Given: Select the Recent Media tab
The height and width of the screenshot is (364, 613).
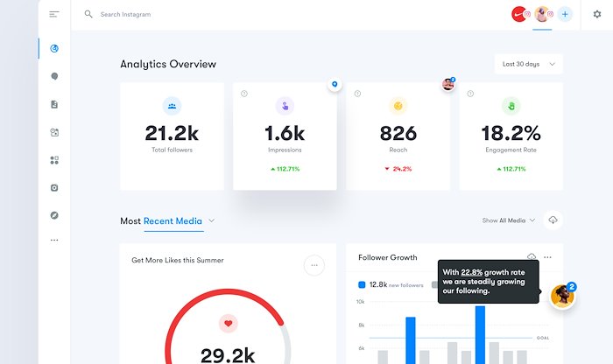Looking at the screenshot, I should tap(173, 221).
